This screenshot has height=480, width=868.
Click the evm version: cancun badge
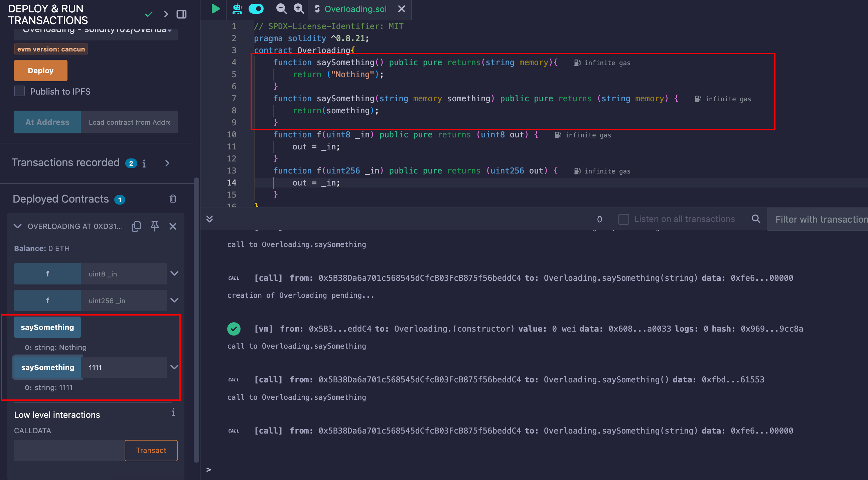tap(51, 49)
